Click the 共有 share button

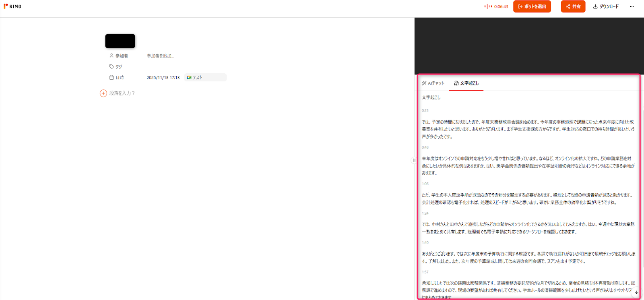point(573,6)
